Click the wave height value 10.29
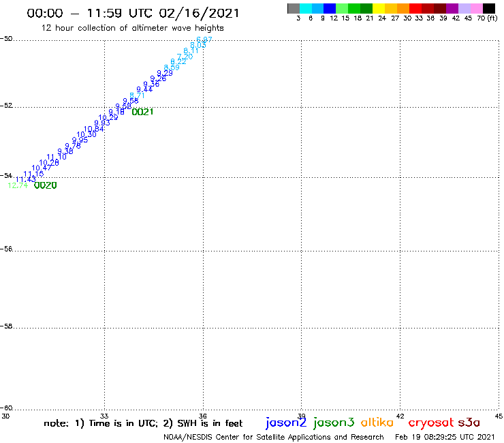 coord(108,118)
